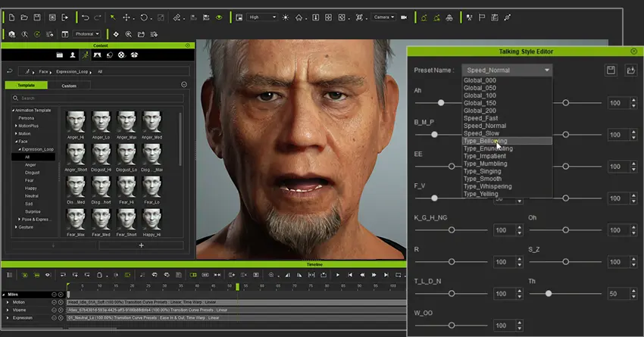
Task: Click the Undo arrow in top toolbar
Action: tap(85, 17)
